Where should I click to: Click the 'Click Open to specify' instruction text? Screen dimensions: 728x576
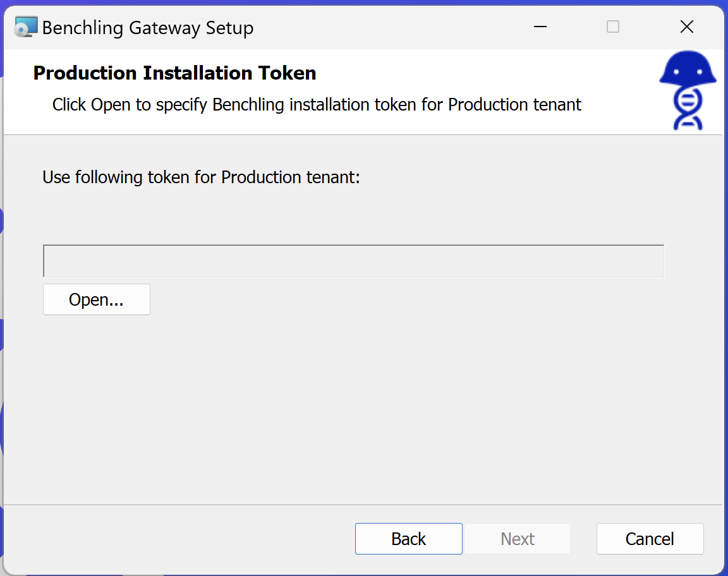[x=317, y=105]
